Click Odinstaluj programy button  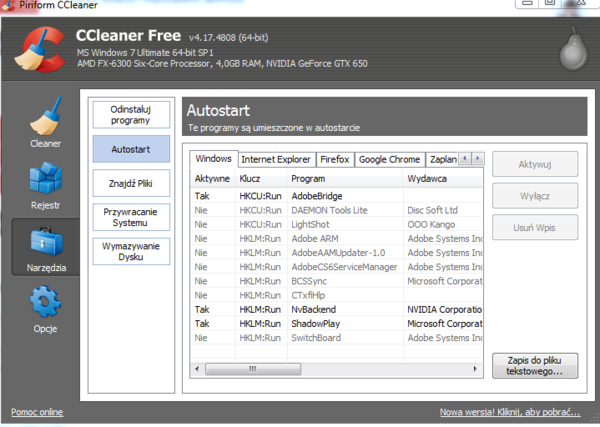(x=130, y=114)
